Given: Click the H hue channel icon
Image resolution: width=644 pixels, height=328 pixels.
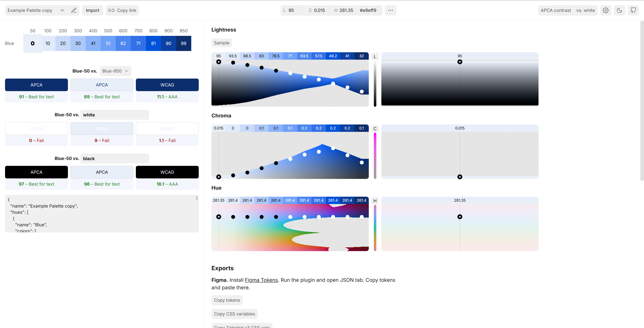Looking at the screenshot, I should pyautogui.click(x=375, y=201).
